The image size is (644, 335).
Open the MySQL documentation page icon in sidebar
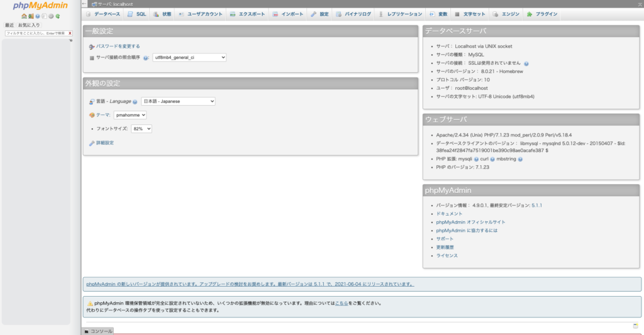pyautogui.click(x=44, y=16)
